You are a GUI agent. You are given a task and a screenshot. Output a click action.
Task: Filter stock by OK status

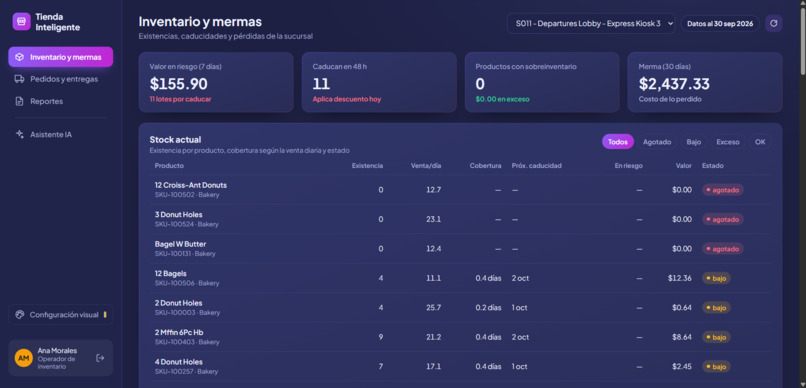click(x=760, y=142)
